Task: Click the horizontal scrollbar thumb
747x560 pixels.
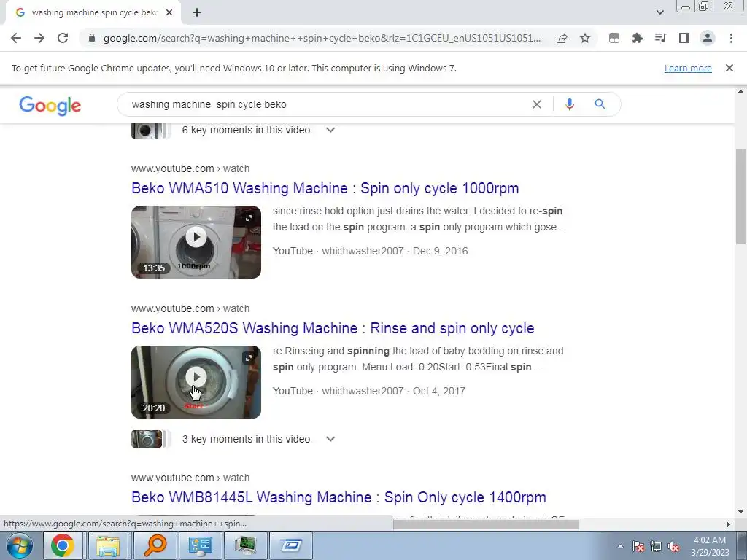Action: pyautogui.click(x=486, y=524)
